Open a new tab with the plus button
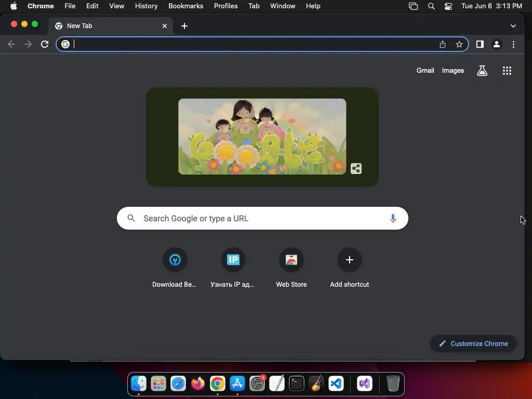This screenshot has width=532, height=399. [x=184, y=26]
